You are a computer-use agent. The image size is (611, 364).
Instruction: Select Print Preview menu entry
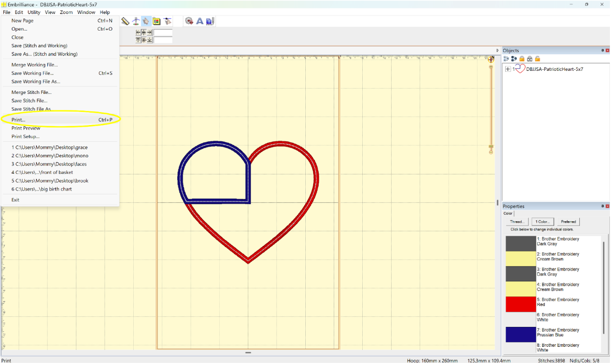[26, 128]
